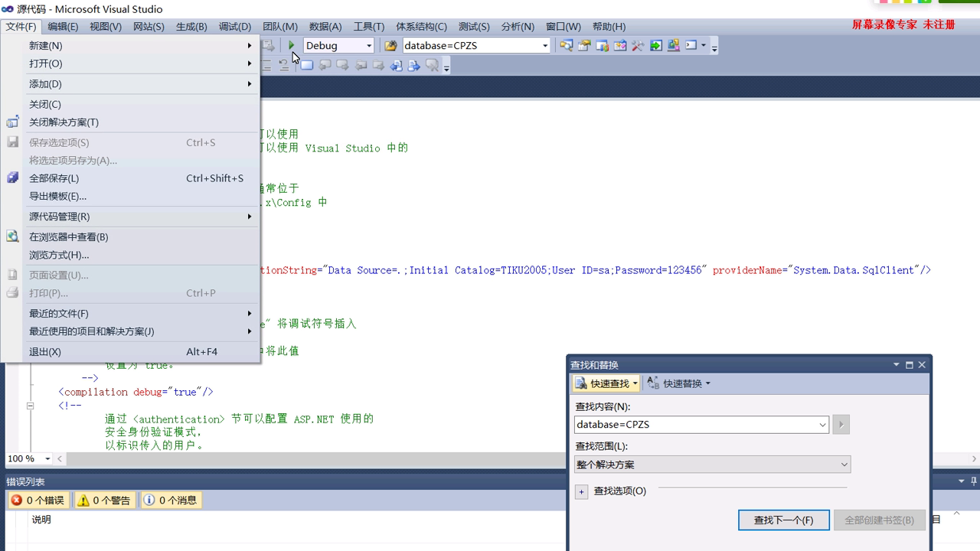The image size is (980, 551).
Task: Open the Toolbox icon with crossed tools
Action: 638,45
